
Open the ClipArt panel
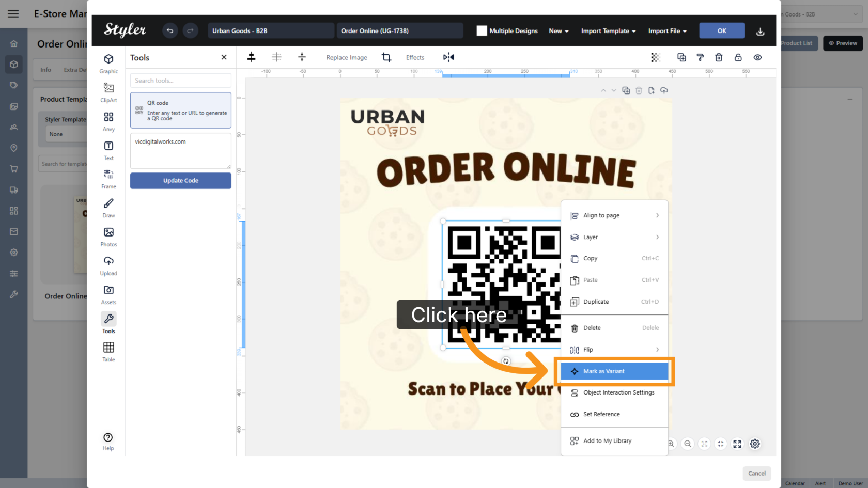pyautogui.click(x=109, y=92)
